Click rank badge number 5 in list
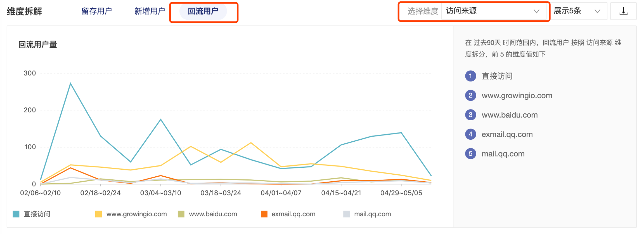Screen dimensions: 644x234 click(x=470, y=154)
